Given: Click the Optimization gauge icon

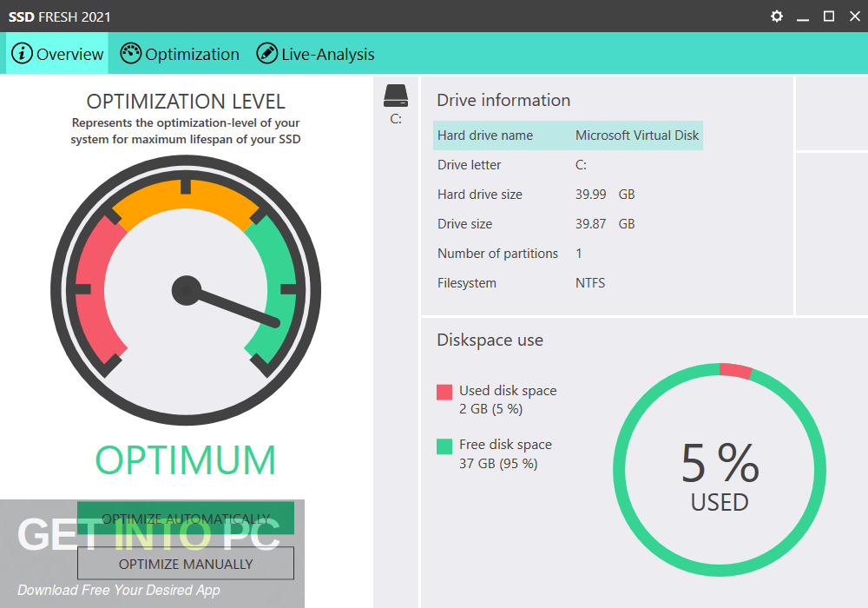Looking at the screenshot, I should (x=131, y=53).
